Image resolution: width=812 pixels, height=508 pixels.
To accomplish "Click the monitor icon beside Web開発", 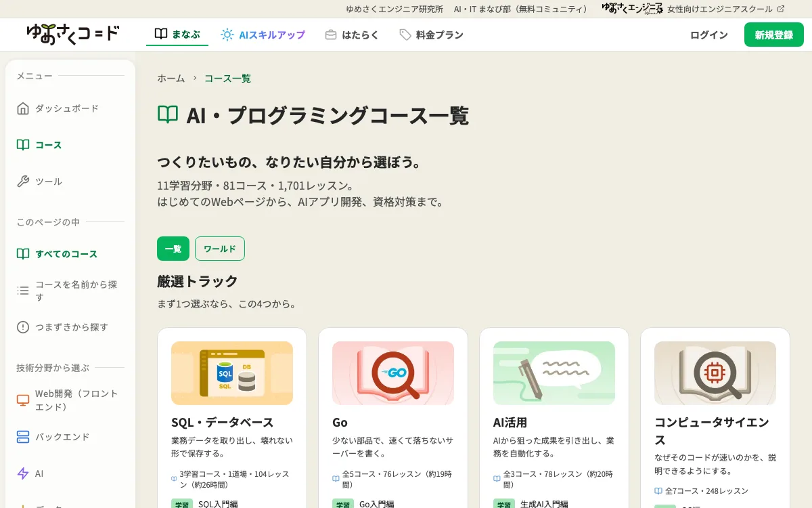I will (23, 400).
